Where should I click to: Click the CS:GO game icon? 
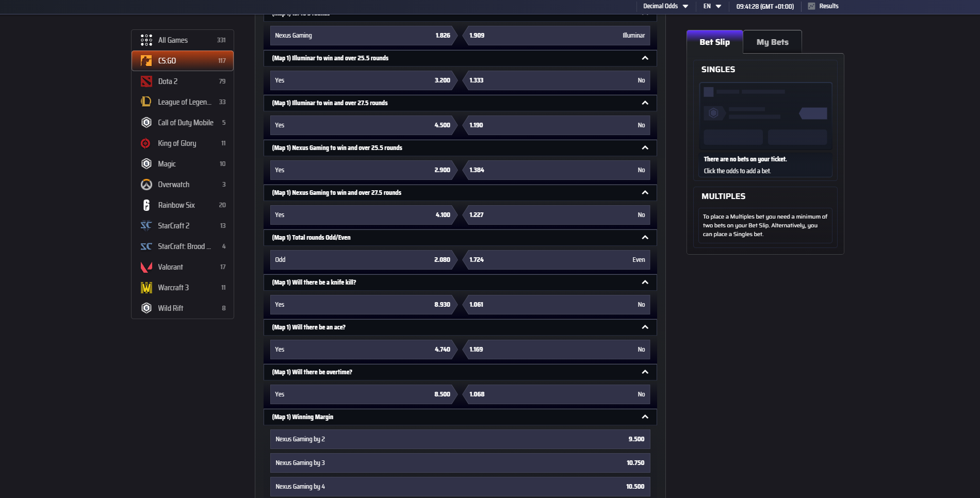(146, 61)
